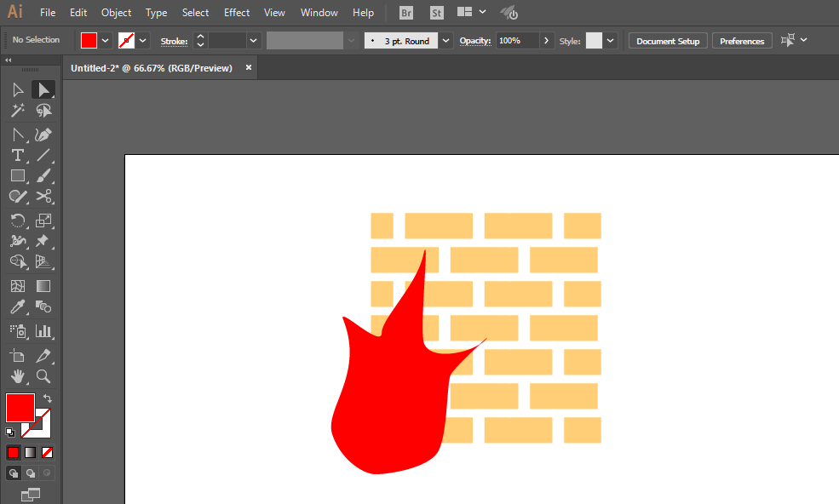Pick the Line Segment tool
839x504 pixels.
(43, 155)
